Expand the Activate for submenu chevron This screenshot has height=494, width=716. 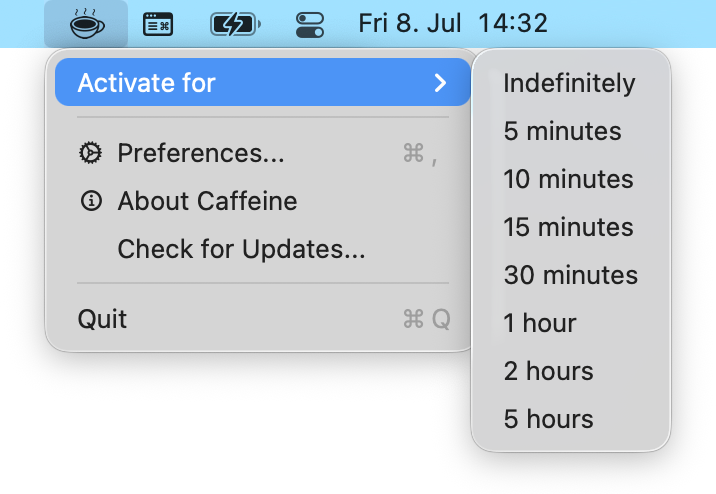(440, 83)
